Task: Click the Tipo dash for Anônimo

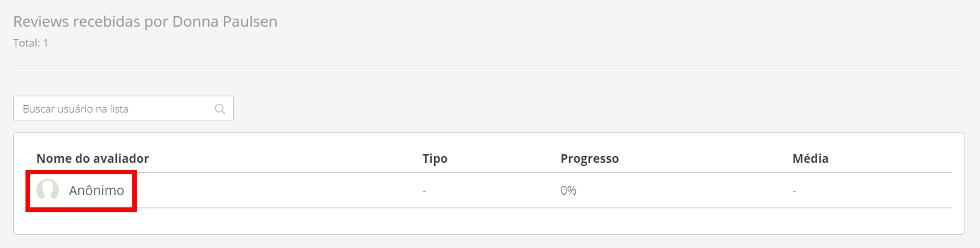Action: click(424, 191)
